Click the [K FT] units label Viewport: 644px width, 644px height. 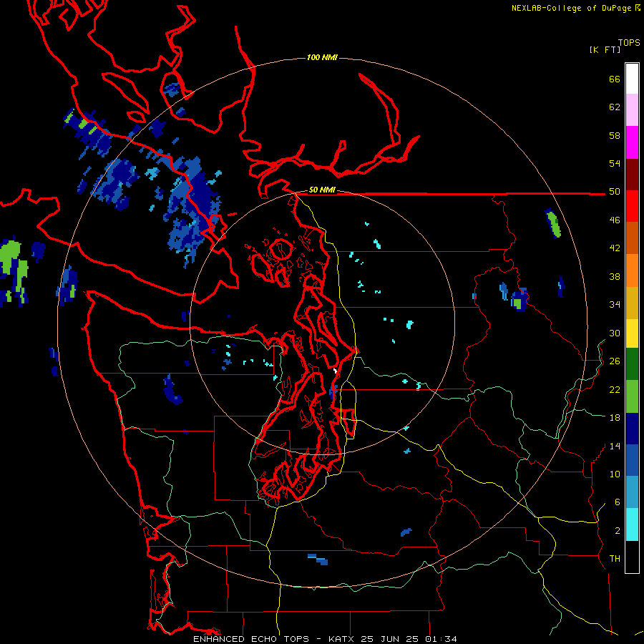point(605,49)
